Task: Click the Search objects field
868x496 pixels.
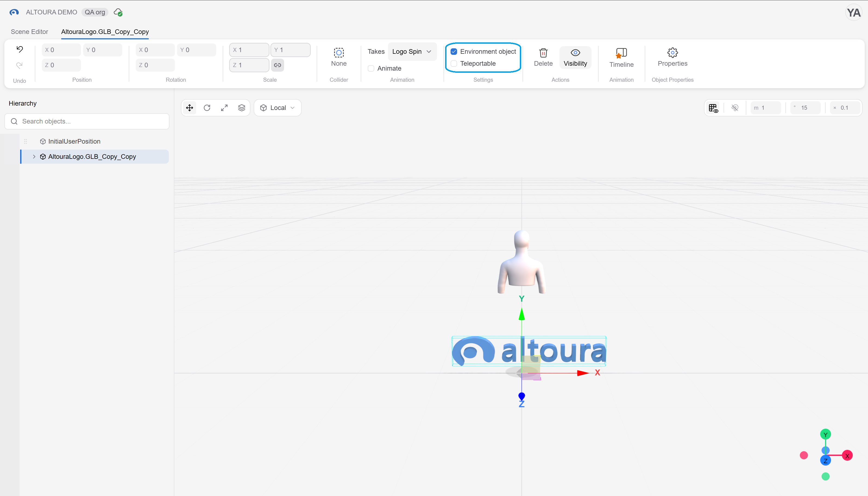Action: [87, 122]
